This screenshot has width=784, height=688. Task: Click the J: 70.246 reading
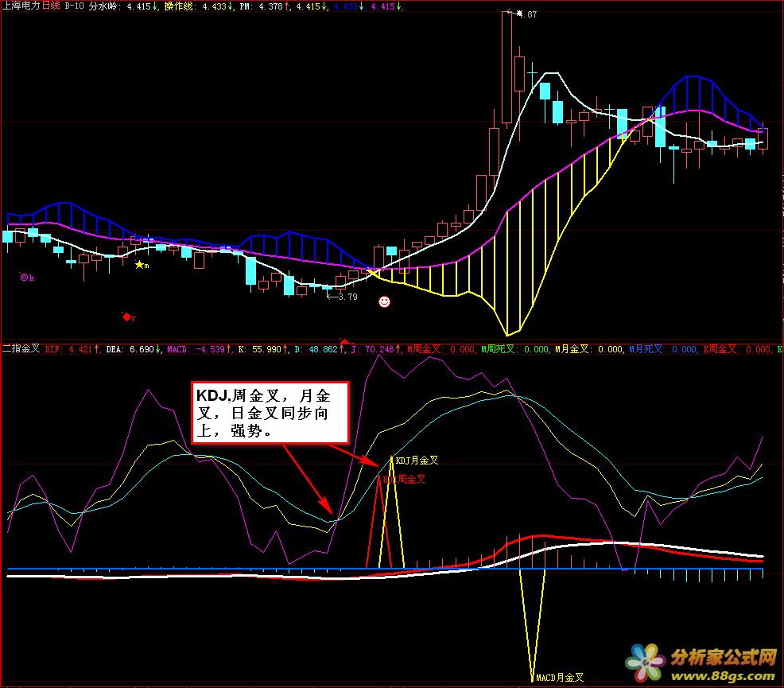(x=375, y=349)
